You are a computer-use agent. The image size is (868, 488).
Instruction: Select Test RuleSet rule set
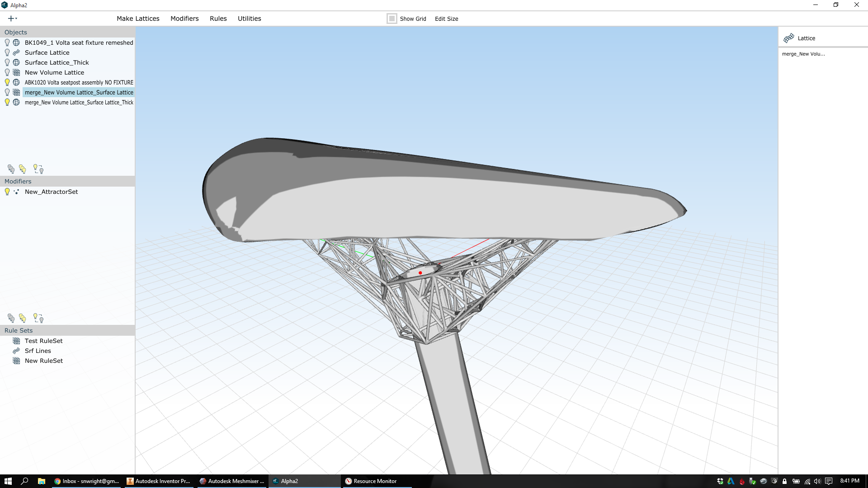coord(44,341)
